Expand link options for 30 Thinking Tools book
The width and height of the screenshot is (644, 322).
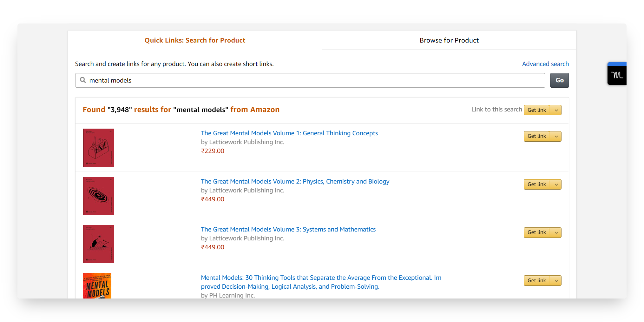(x=555, y=280)
